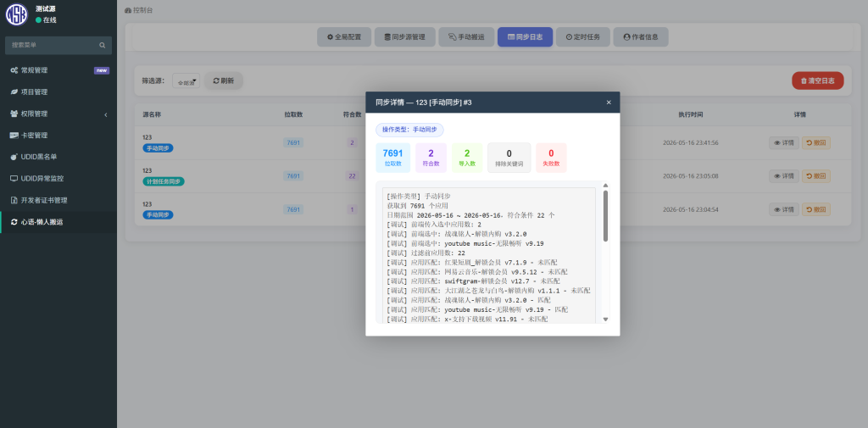Click the 导入数 stat card
Image resolution: width=868 pixels, height=428 pixels.
coord(467,158)
